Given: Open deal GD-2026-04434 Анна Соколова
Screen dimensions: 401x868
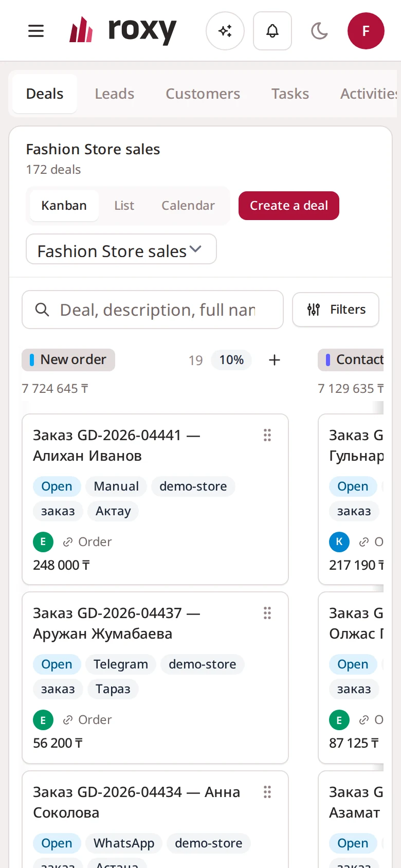Looking at the screenshot, I should coord(136,802).
